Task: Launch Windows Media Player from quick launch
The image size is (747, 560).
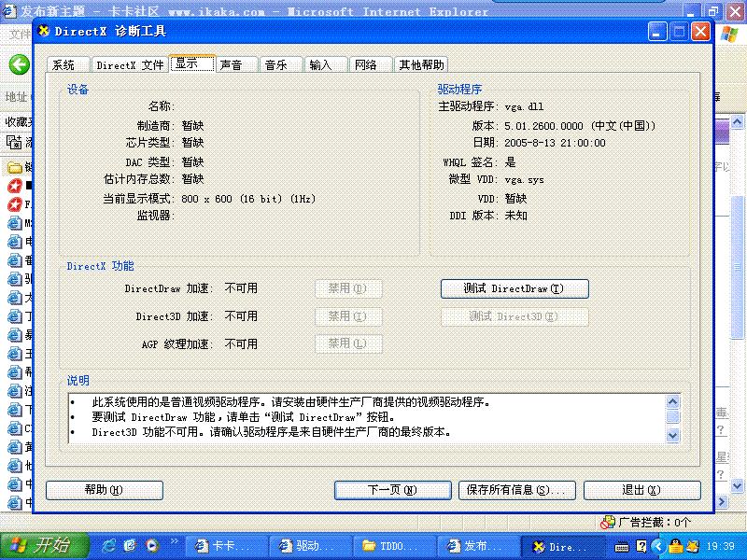Action: [x=151, y=546]
